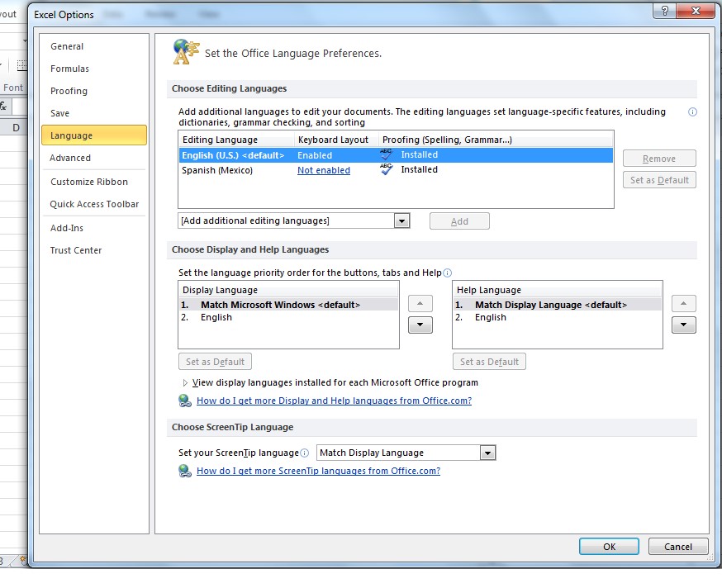
Task: Open the Save options category
Action: point(94,113)
